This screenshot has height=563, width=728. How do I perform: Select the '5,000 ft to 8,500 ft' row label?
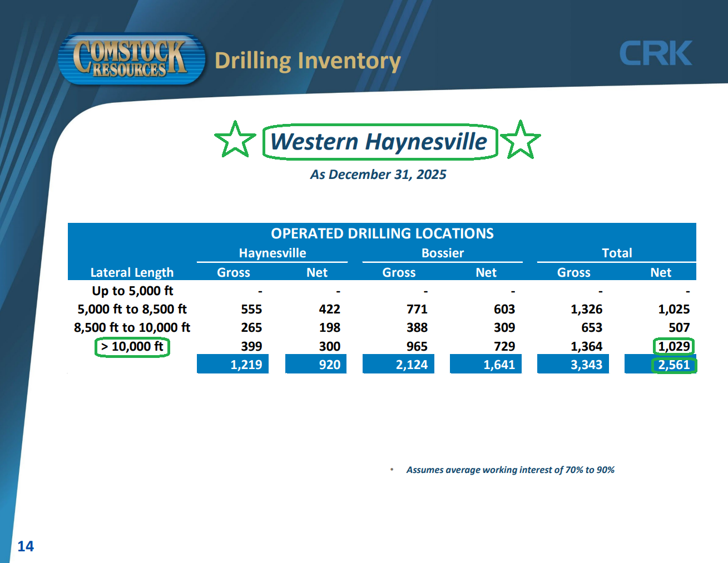tap(132, 309)
